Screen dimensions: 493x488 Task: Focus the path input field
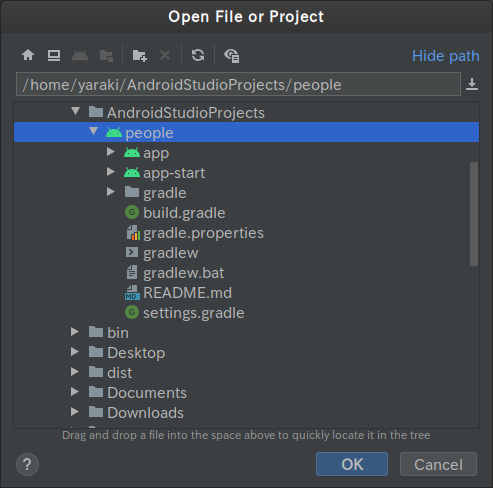click(x=238, y=84)
